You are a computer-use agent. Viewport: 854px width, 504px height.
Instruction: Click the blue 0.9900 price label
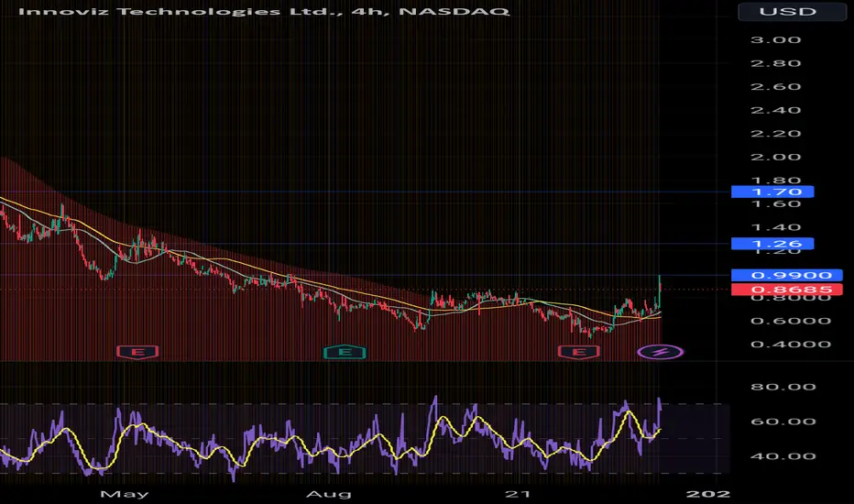[x=786, y=275]
